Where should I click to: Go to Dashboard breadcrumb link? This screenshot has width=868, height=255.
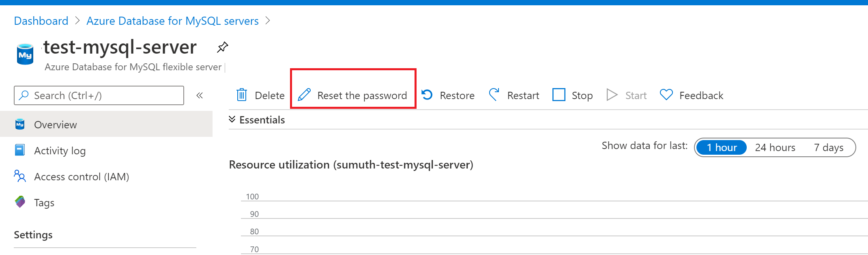point(41,21)
